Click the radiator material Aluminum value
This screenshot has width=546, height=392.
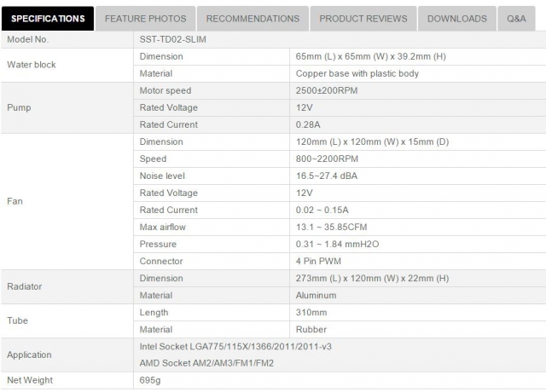[x=316, y=295]
